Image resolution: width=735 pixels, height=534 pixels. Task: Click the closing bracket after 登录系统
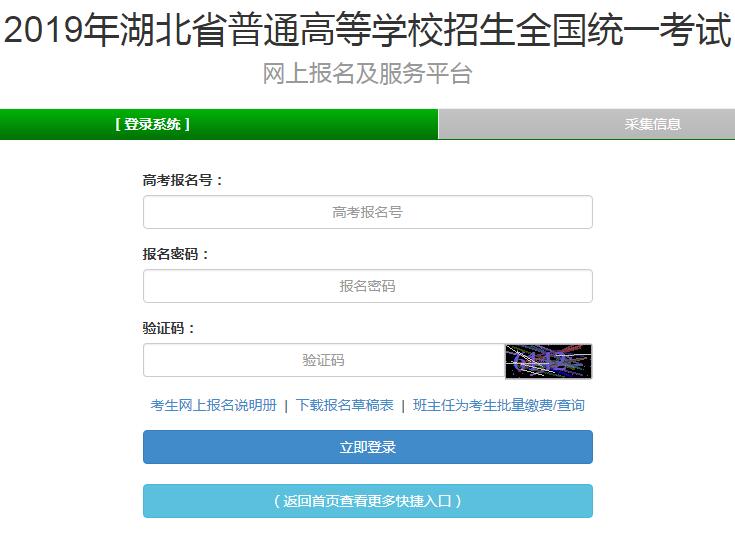pyautogui.click(x=187, y=124)
